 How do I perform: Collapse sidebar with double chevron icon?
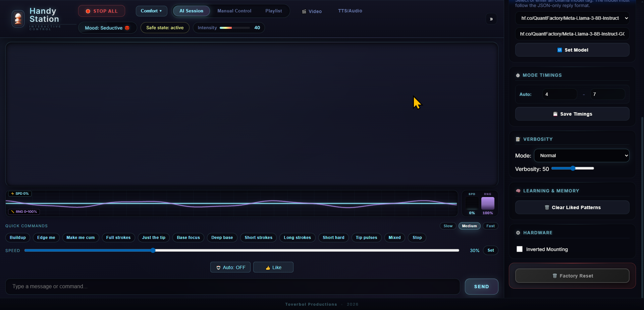[x=491, y=19]
